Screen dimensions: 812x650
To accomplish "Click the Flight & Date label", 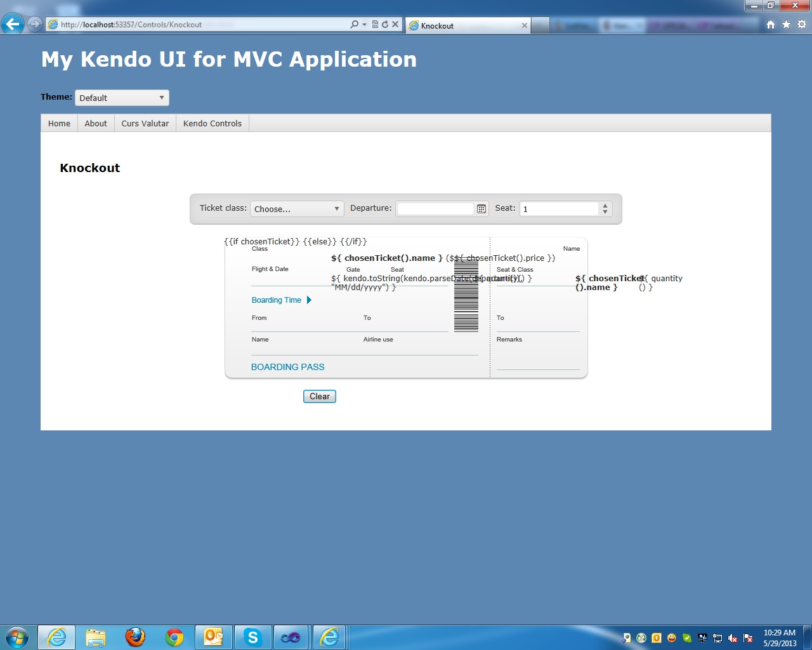I will (270, 269).
